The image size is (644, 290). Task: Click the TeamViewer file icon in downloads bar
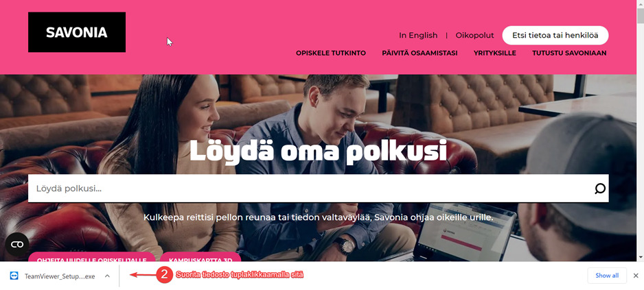pos(14,276)
